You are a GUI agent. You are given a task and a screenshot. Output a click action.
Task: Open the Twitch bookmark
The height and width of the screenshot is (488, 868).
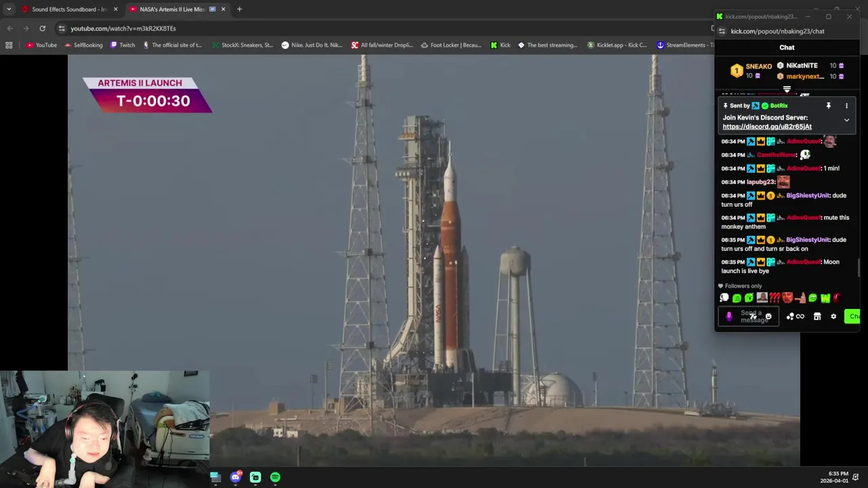pyautogui.click(x=123, y=45)
